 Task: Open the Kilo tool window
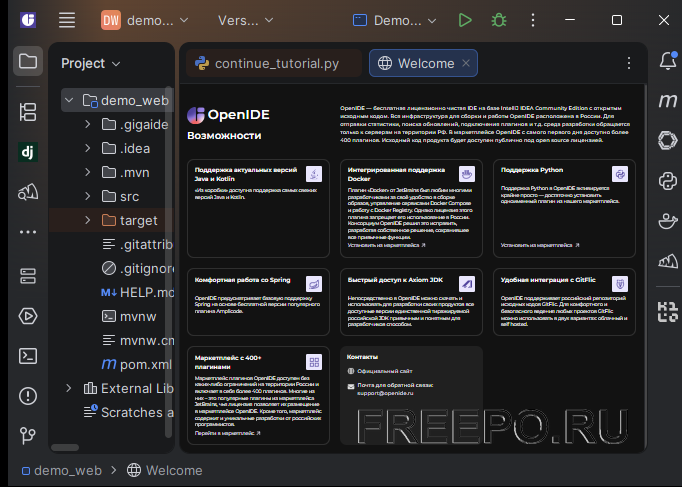coord(668,311)
